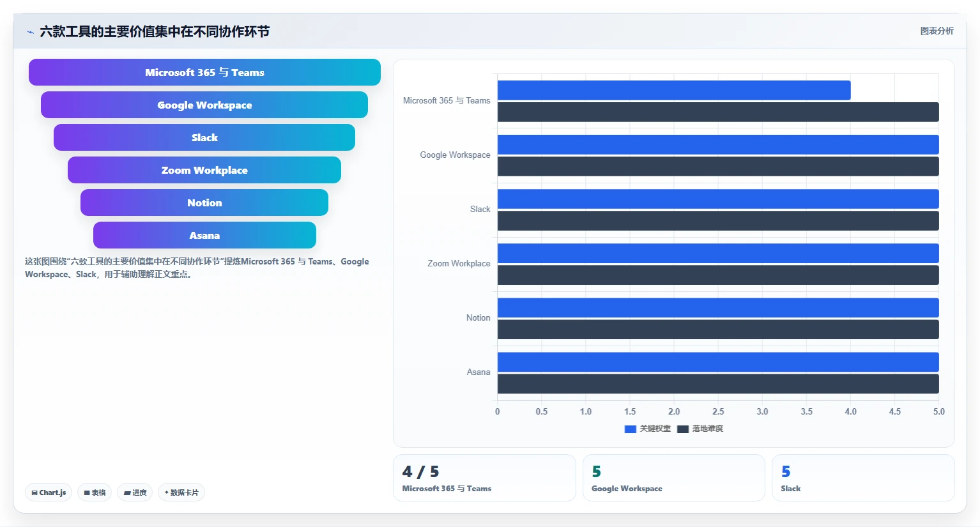This screenshot has width=980, height=527.
Task: Click the Asana y-axis label
Action: (x=479, y=372)
